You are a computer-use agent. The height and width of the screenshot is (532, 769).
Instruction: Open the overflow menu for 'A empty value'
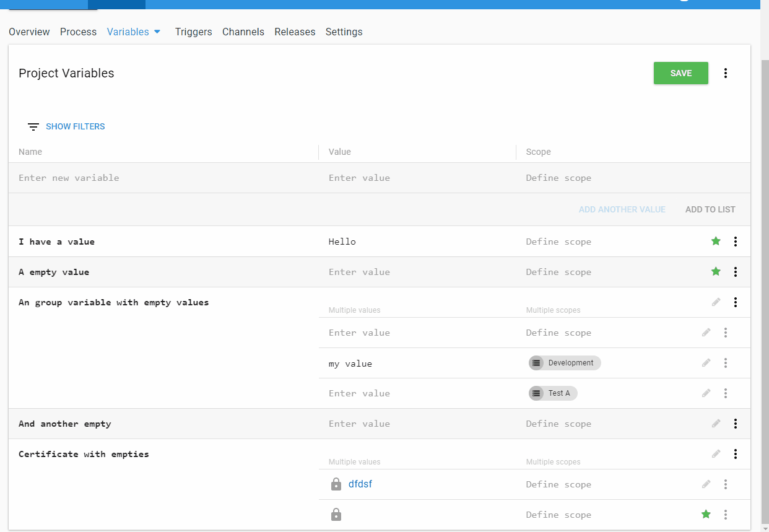(736, 272)
